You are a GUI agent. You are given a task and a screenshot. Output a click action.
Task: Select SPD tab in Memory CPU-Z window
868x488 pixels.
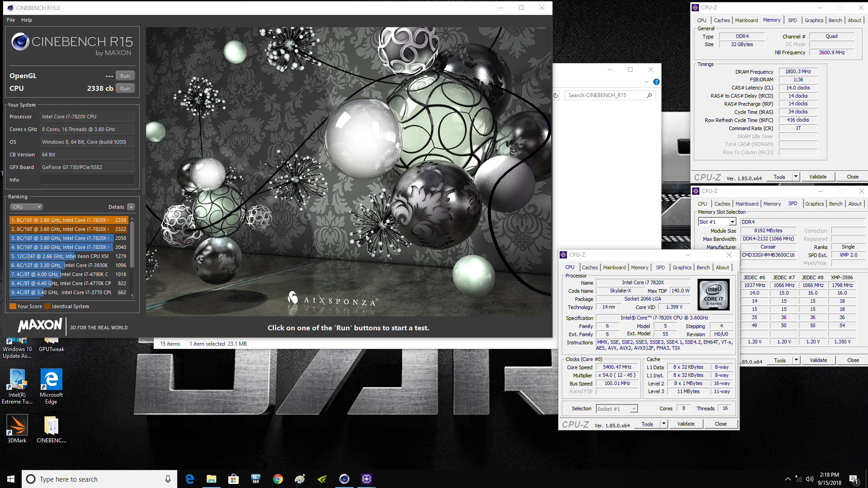[x=792, y=20]
